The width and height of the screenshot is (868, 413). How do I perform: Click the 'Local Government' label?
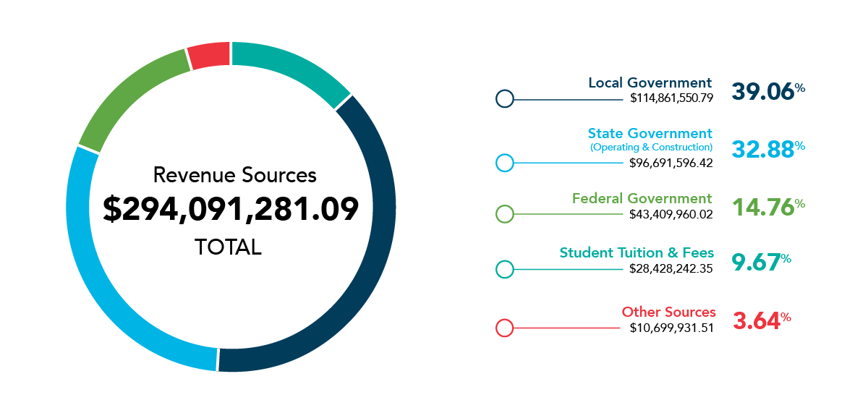650,83
